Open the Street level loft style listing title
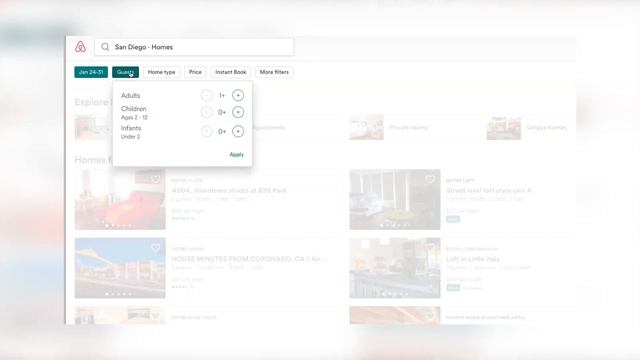The image size is (640, 360). pos(489,191)
